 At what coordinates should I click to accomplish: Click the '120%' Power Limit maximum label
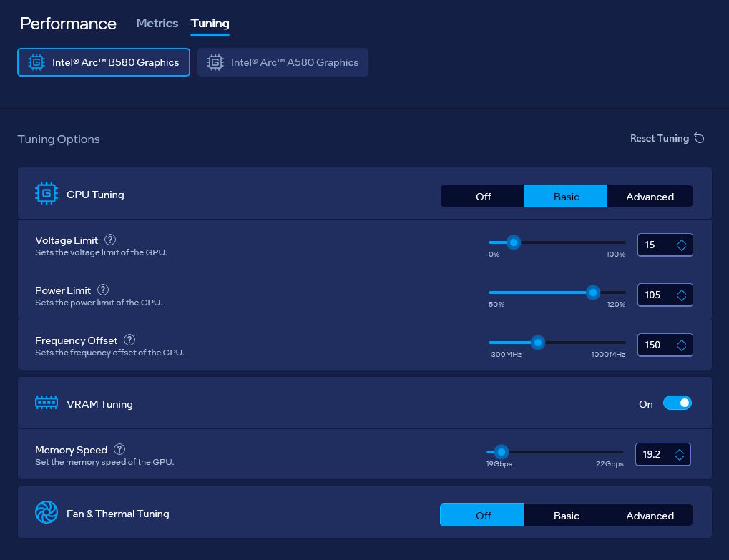[616, 305]
